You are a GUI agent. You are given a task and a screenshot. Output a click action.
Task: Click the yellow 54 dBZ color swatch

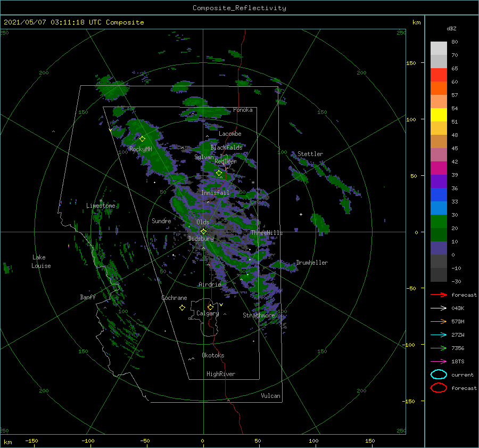click(x=439, y=115)
